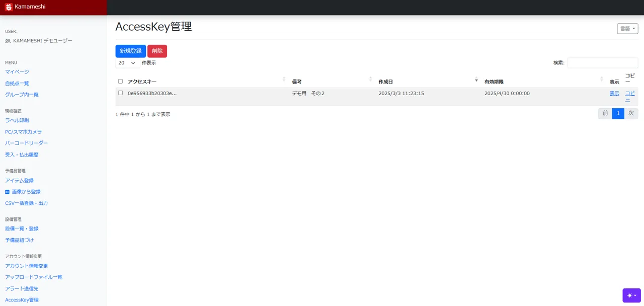Select AccessKey管理 in the sidebar menu
644x306 pixels.
(x=22, y=299)
